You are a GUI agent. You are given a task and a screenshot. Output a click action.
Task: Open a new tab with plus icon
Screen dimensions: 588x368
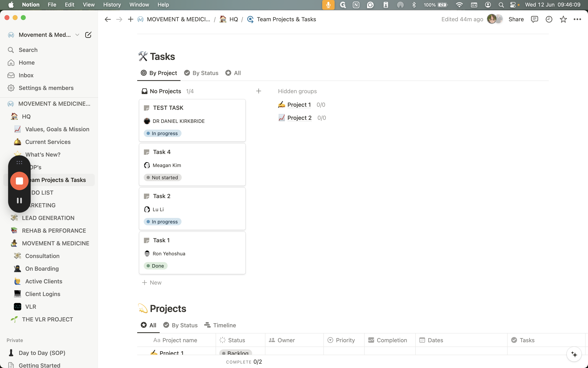click(130, 19)
